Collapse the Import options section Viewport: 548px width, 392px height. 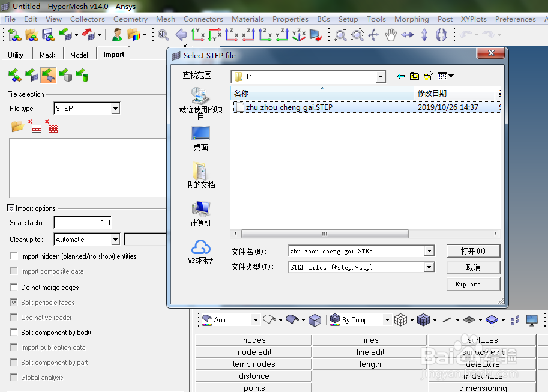[10, 208]
